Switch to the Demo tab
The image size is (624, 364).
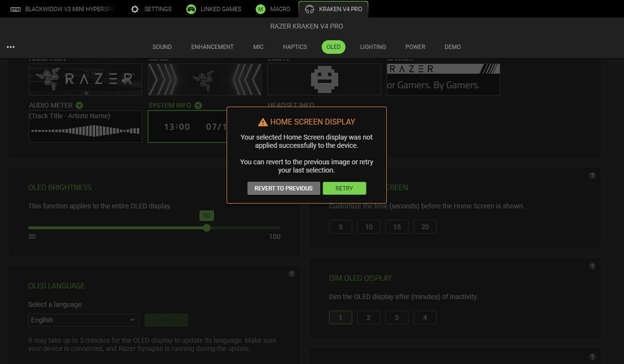[x=453, y=47]
